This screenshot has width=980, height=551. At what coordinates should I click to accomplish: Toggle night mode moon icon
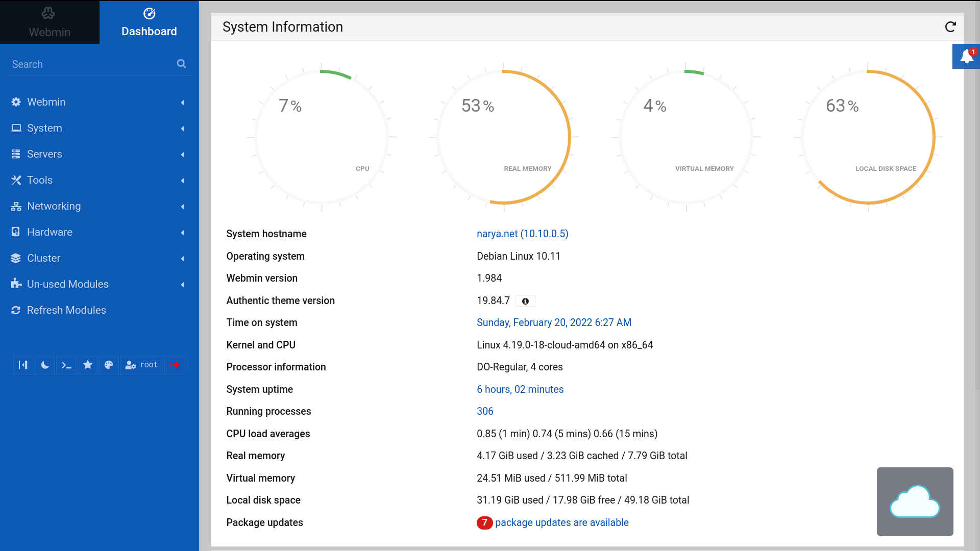tap(45, 365)
